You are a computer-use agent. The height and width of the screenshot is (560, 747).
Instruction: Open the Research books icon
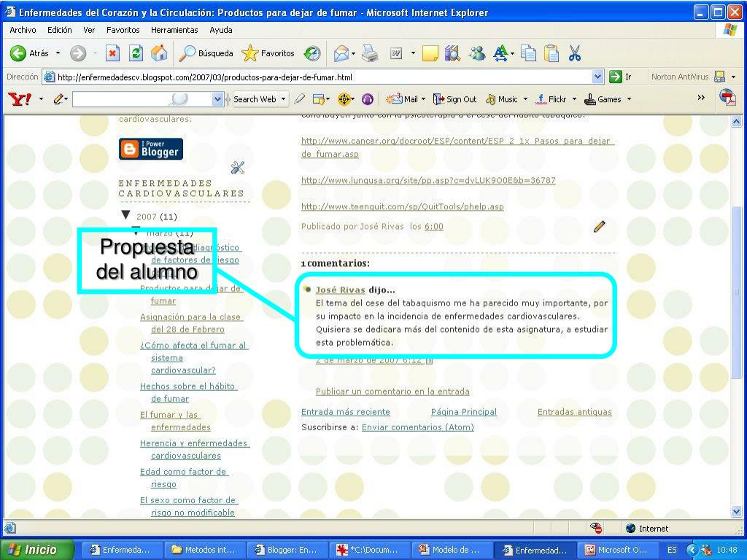coord(452,53)
